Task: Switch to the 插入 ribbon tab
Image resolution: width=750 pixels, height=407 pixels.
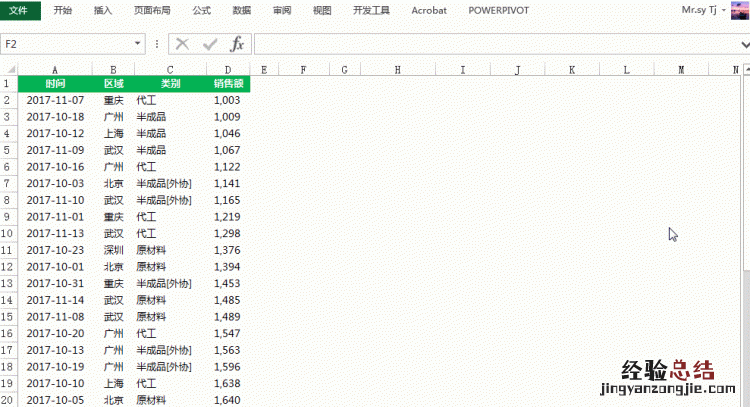Action: pyautogui.click(x=102, y=10)
